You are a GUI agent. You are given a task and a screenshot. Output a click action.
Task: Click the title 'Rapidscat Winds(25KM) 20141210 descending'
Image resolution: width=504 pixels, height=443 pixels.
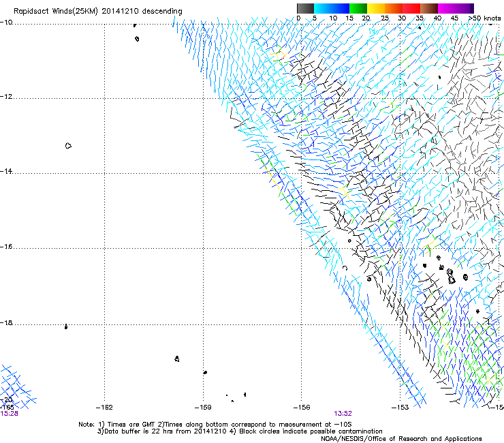click(97, 11)
